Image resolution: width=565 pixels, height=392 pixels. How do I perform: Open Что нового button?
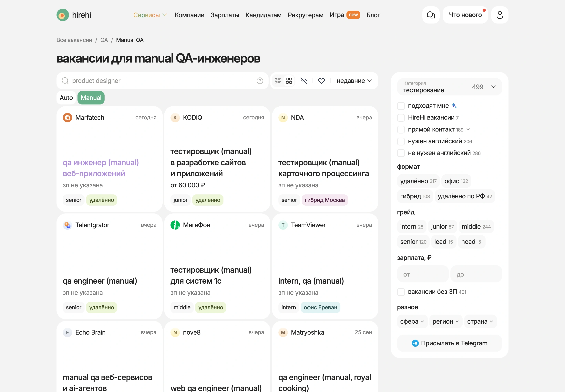pos(465,15)
